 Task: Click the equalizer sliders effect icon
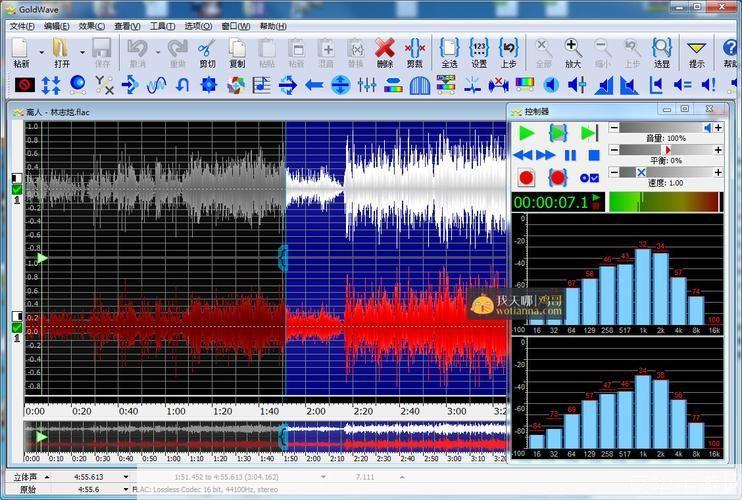point(367,85)
